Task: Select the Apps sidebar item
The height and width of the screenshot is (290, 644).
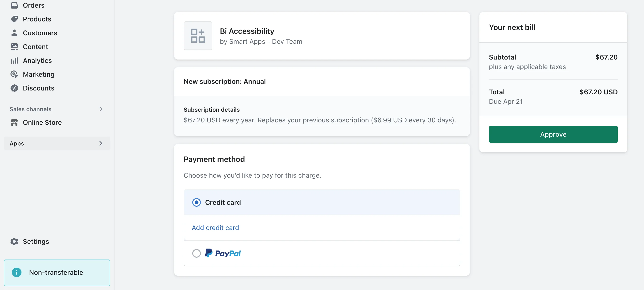Action: 16,143
